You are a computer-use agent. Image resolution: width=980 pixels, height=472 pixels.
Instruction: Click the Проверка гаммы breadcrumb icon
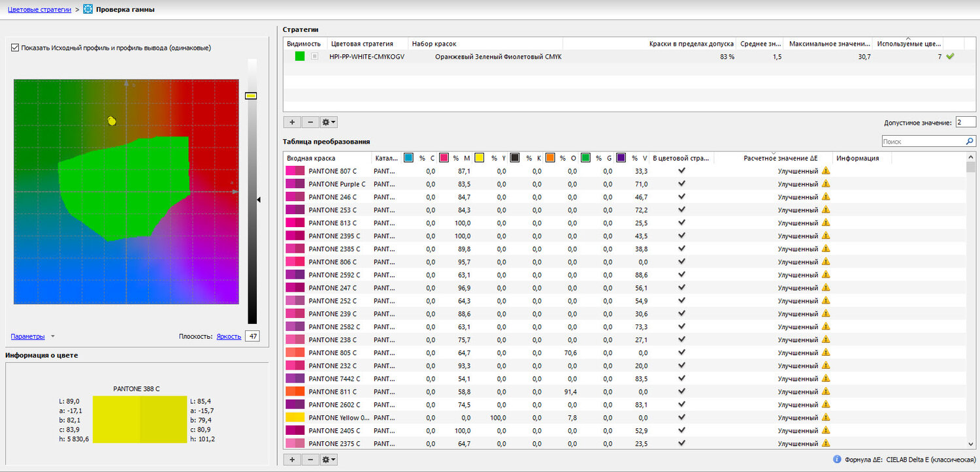(88, 10)
